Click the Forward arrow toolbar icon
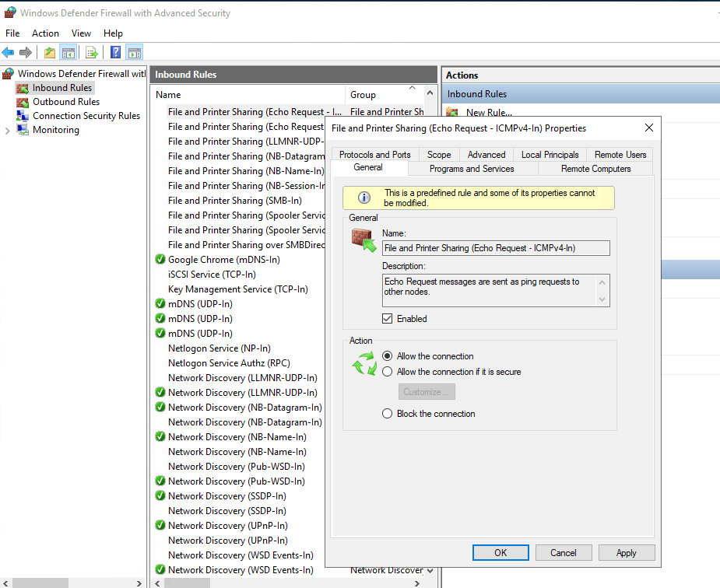 25,53
